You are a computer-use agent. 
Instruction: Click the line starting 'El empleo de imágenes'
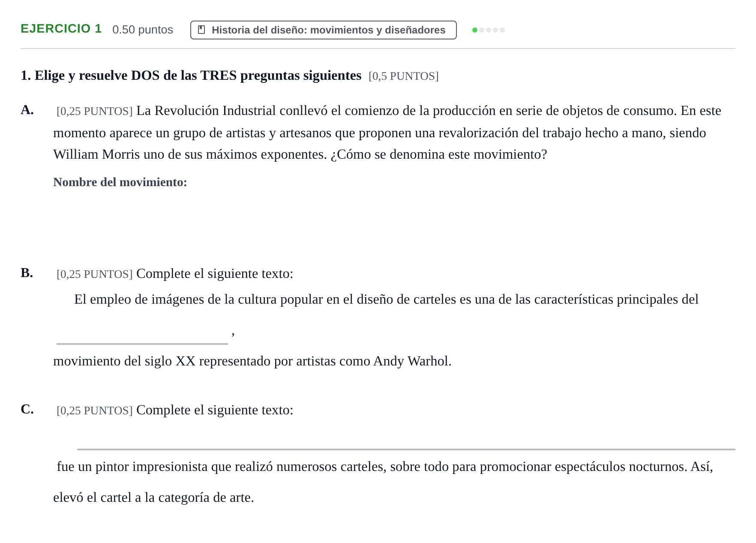pos(386,299)
